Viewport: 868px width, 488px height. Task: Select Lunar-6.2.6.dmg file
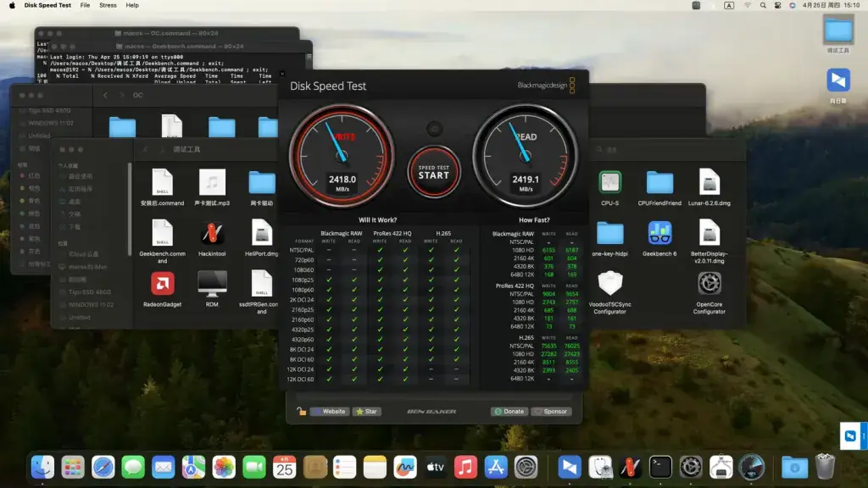[709, 187]
